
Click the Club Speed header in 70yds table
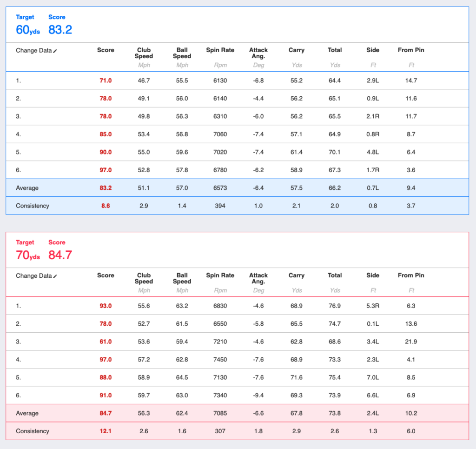tap(144, 278)
